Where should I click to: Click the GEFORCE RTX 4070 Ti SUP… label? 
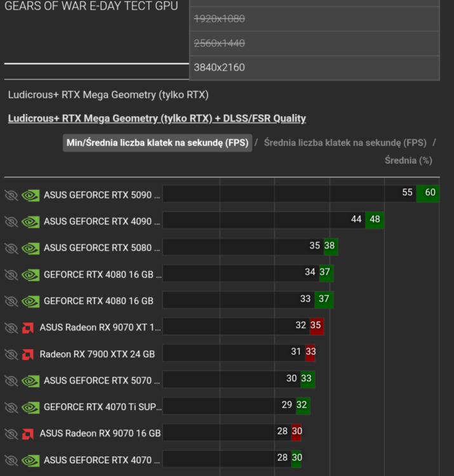[x=103, y=407]
